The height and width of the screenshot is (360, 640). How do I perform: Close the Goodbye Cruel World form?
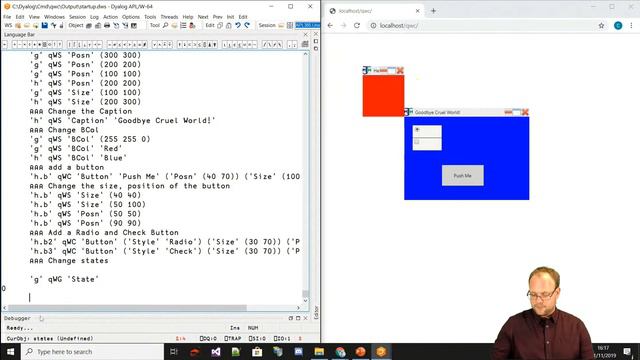coord(525,112)
